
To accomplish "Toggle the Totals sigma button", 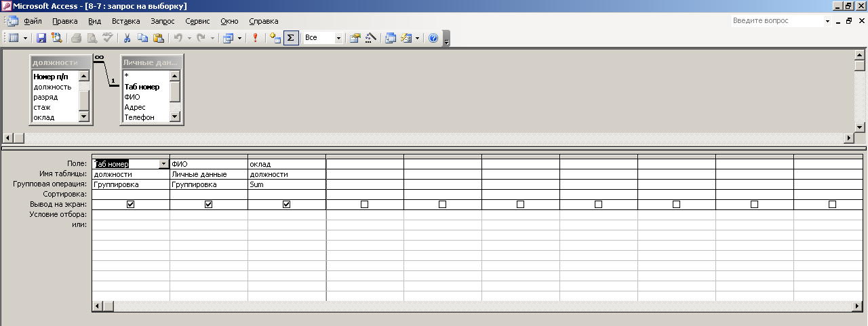I will point(290,38).
